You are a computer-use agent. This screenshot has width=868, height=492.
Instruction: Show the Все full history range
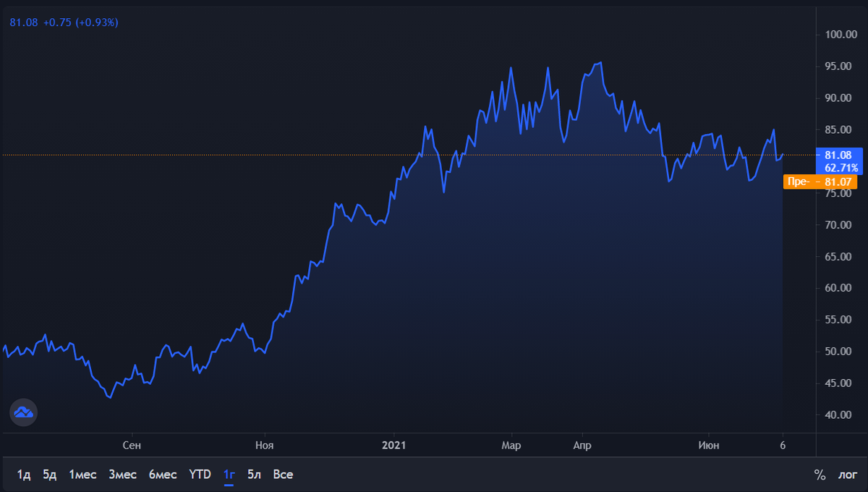coord(283,475)
